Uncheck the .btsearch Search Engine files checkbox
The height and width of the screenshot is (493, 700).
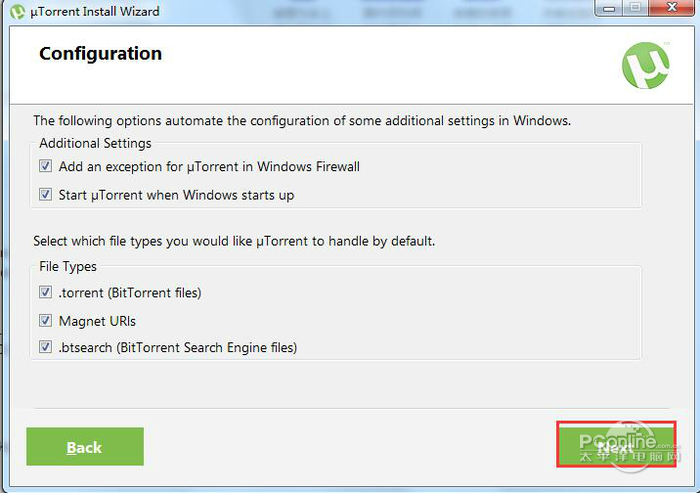(x=45, y=348)
